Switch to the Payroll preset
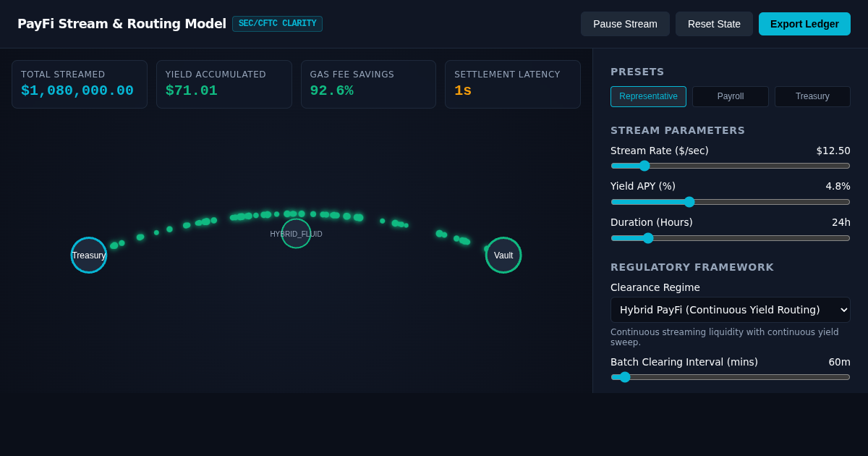 (731, 96)
